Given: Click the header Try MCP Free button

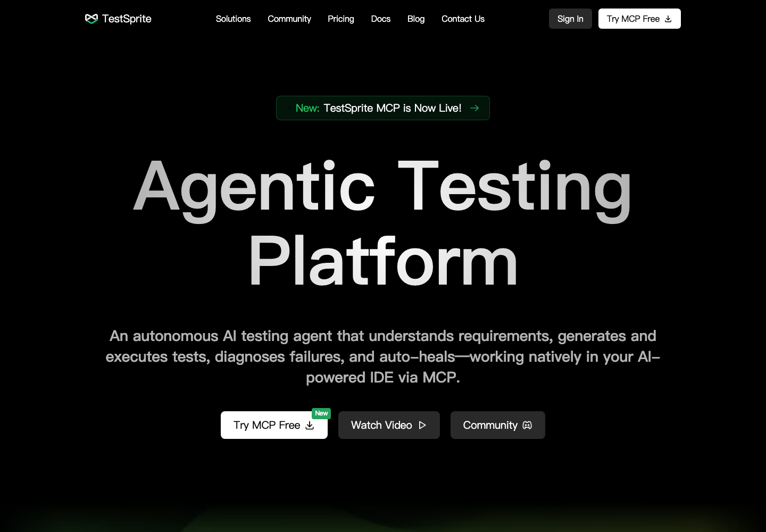Looking at the screenshot, I should [x=639, y=19].
